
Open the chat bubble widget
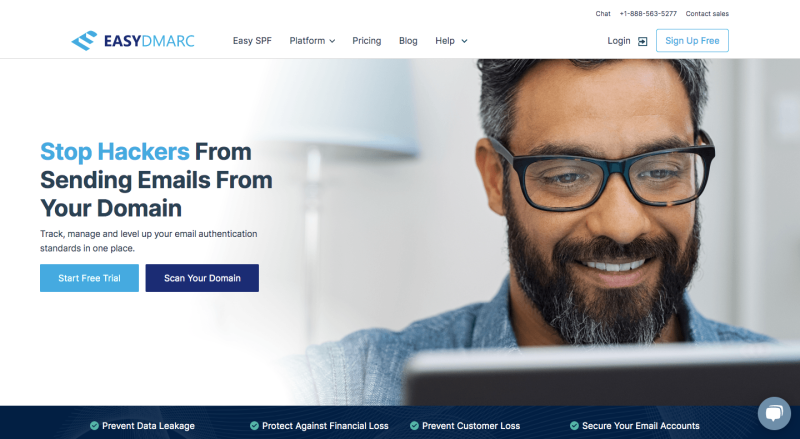tap(774, 413)
